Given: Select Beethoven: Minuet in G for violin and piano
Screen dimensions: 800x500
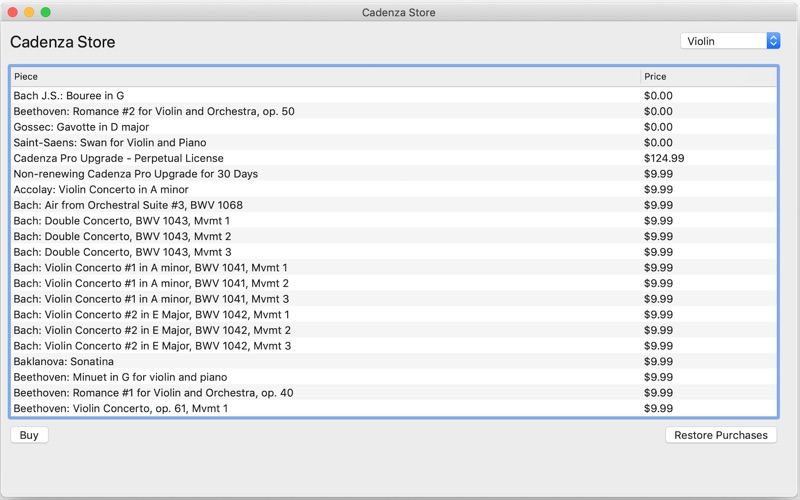Looking at the screenshot, I should point(393,377).
